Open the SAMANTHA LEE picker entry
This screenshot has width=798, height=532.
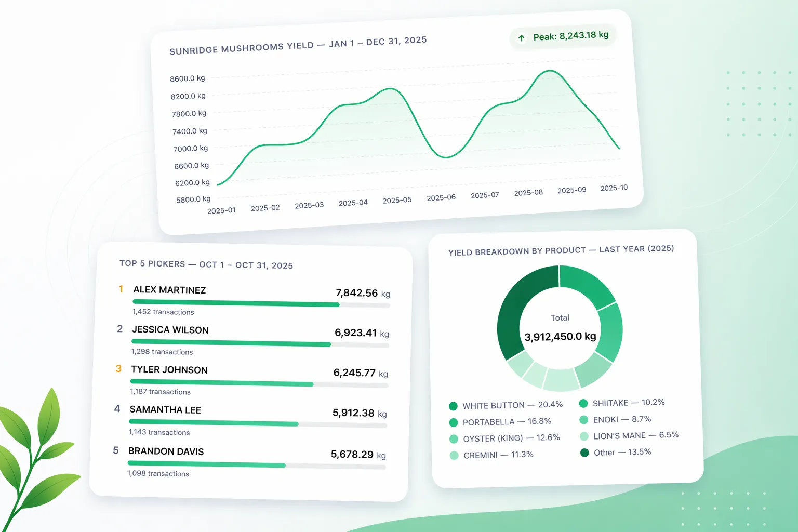point(165,410)
